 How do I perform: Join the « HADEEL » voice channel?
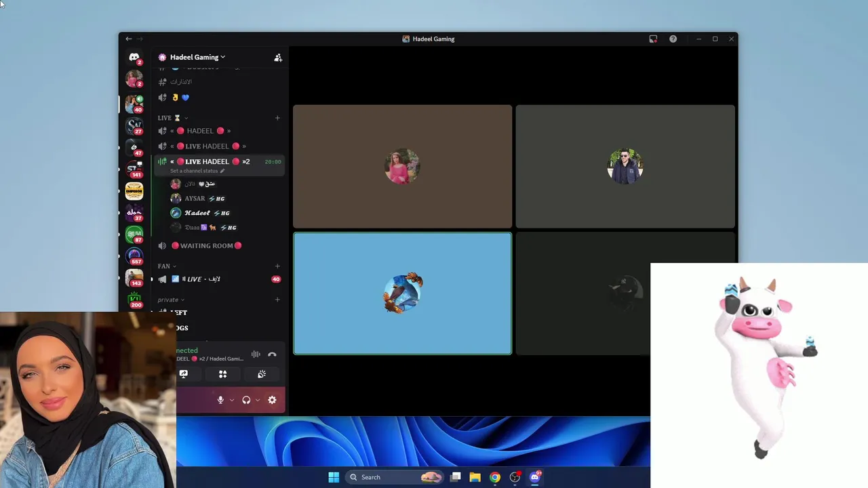(x=220, y=131)
